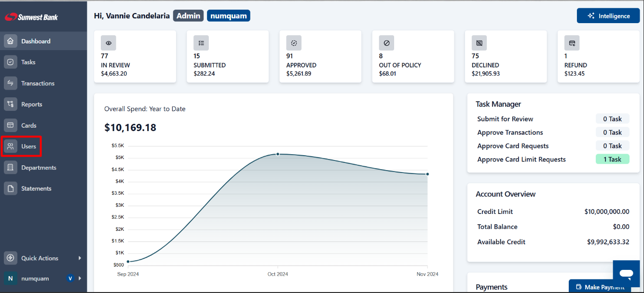Open the 1 Task card limit requests badge
The width and height of the screenshot is (644, 293).
click(x=613, y=159)
